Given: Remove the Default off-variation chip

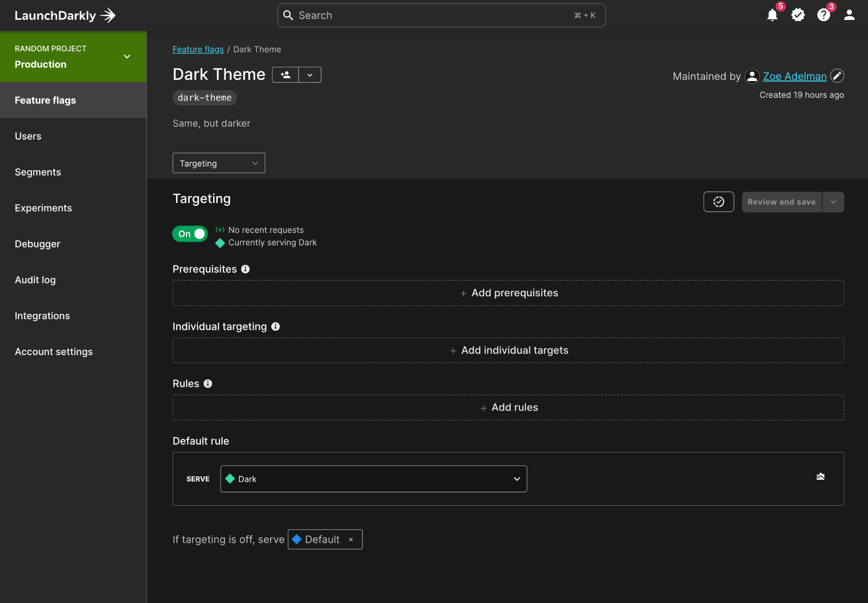Looking at the screenshot, I should click(x=351, y=539).
